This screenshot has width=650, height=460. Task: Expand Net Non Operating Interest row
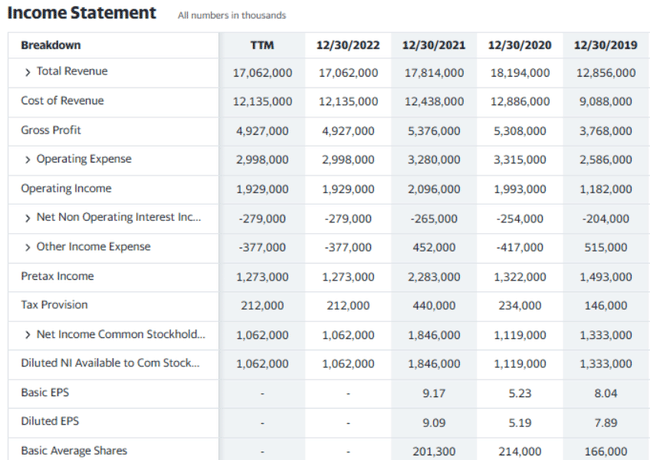coord(28,218)
